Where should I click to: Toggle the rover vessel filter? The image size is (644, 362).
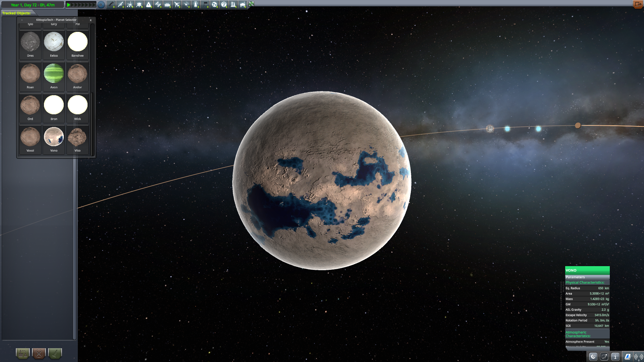tap(130, 4)
